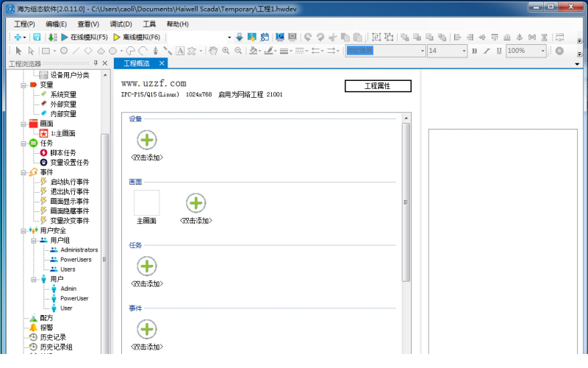Open the 100% zoom dropdown
This screenshot has height=368, width=588.
[542, 51]
